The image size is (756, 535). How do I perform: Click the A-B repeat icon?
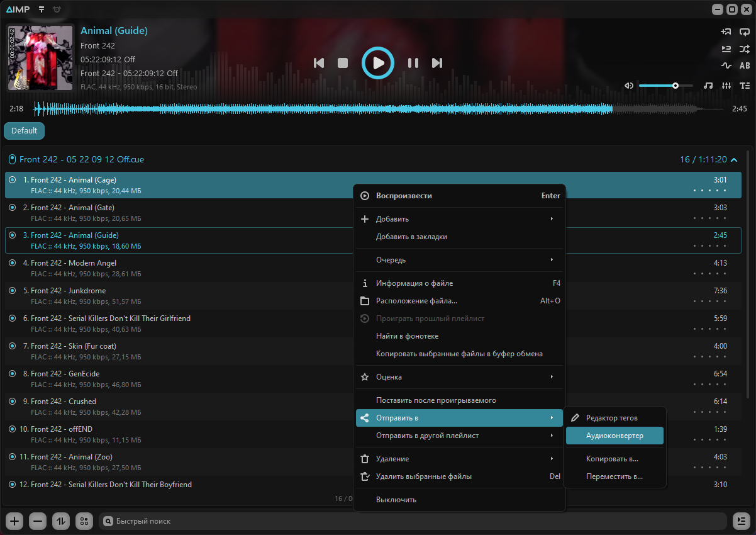coord(745,65)
